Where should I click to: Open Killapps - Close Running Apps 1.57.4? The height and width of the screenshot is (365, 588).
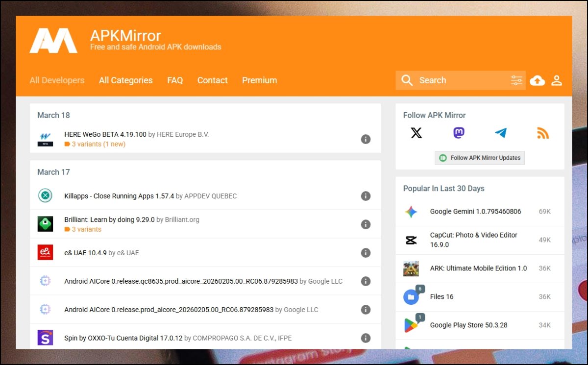click(119, 196)
